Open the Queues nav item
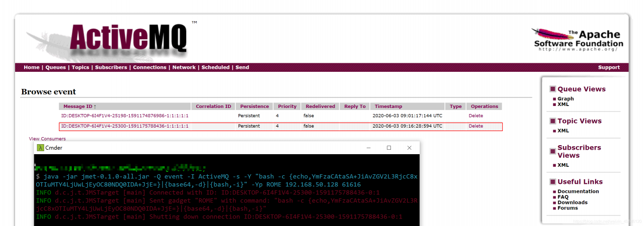 click(x=56, y=67)
